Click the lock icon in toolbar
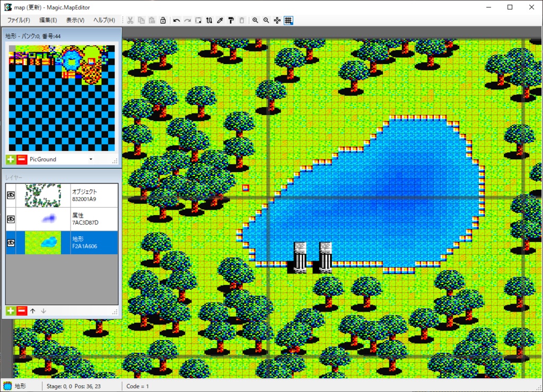This screenshot has width=543, height=392. pyautogui.click(x=163, y=21)
